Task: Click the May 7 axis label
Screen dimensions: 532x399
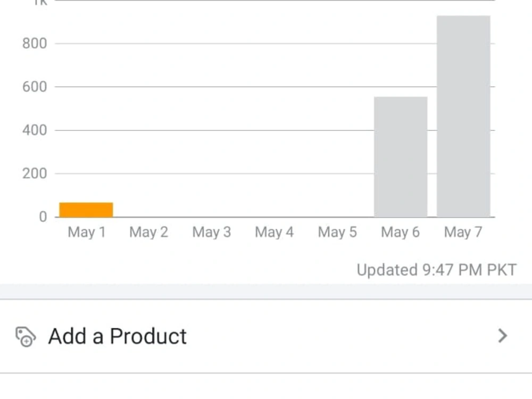Action: 463,232
